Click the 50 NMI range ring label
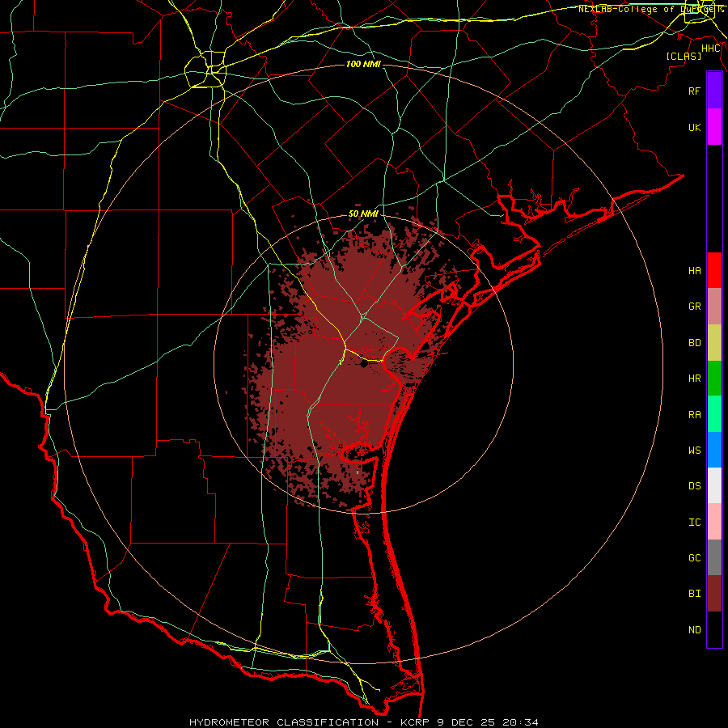The width and height of the screenshot is (728, 728). (x=363, y=214)
